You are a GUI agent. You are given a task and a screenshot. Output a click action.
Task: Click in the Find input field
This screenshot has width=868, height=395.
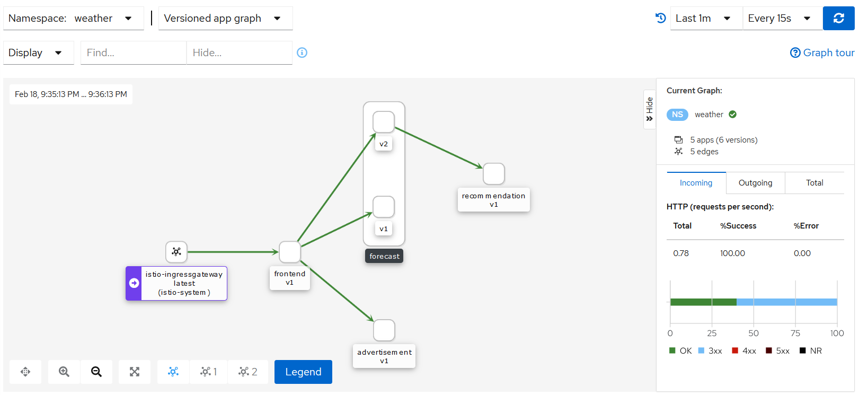tap(133, 53)
